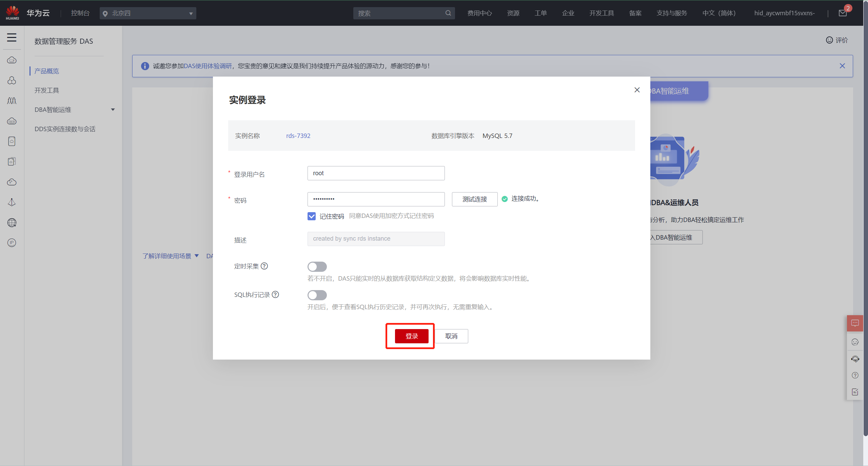Click the backup vault sidebar icon

(x=12, y=162)
